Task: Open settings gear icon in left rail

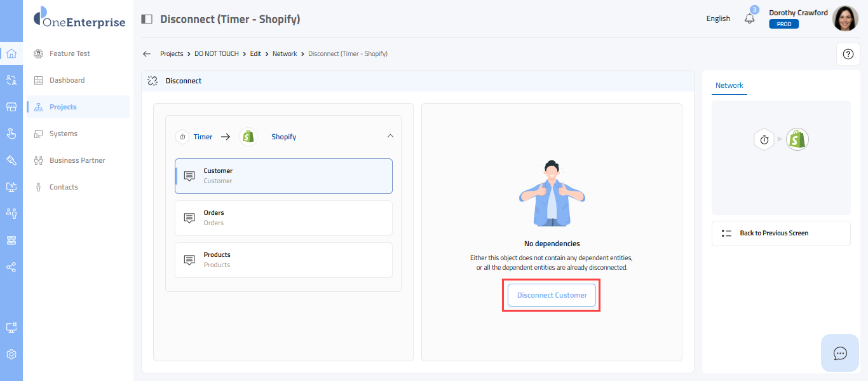Action: click(11, 354)
